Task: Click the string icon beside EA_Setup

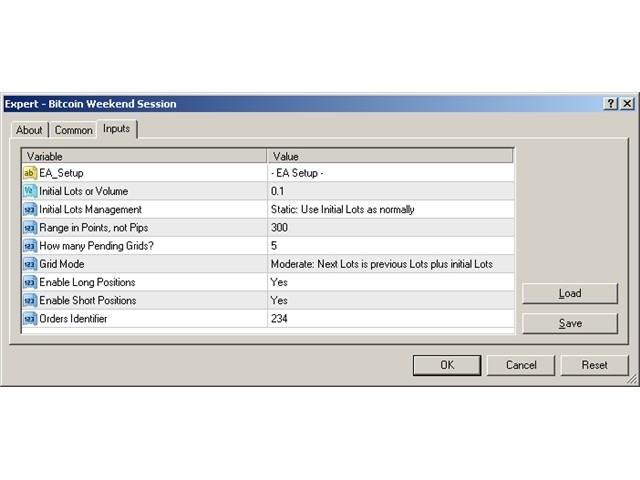Action: pyautogui.click(x=30, y=173)
